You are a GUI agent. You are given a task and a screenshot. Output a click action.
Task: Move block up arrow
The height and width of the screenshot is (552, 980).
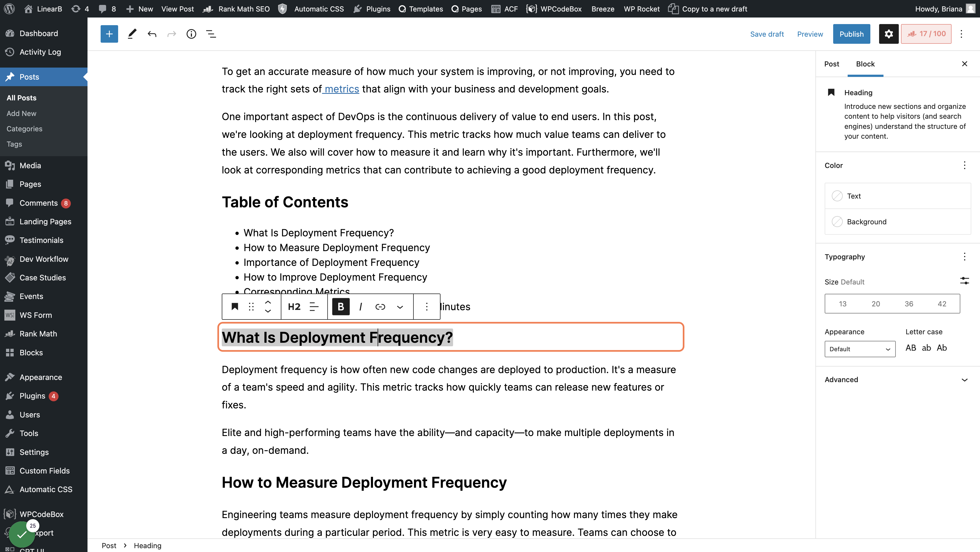pyautogui.click(x=268, y=302)
